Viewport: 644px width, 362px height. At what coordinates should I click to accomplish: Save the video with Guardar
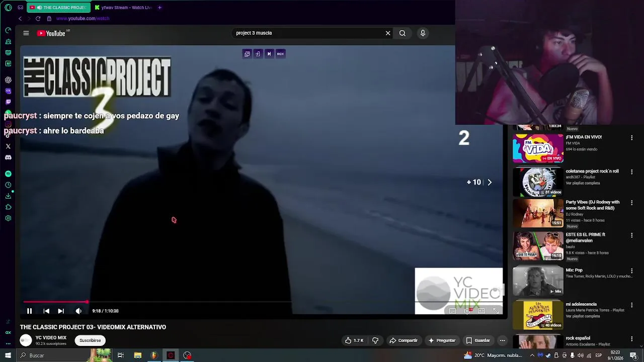[478, 340]
